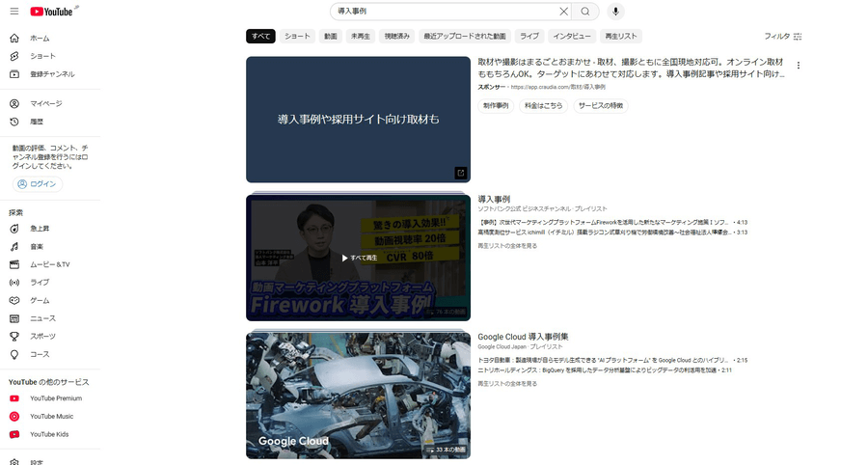Click the 制作事例 ad chip

(496, 106)
